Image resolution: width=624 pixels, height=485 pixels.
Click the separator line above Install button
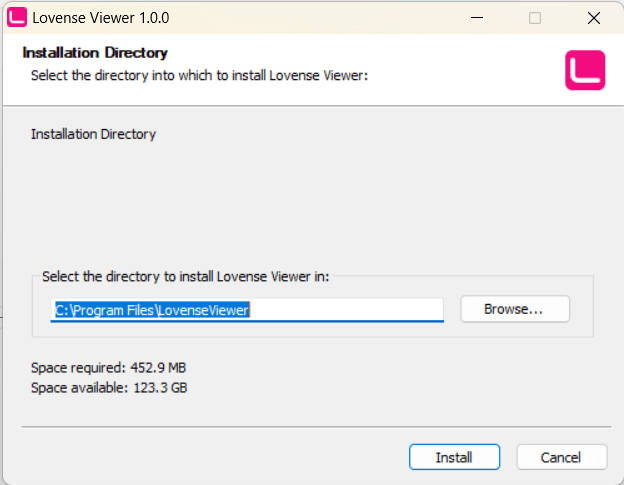316,427
